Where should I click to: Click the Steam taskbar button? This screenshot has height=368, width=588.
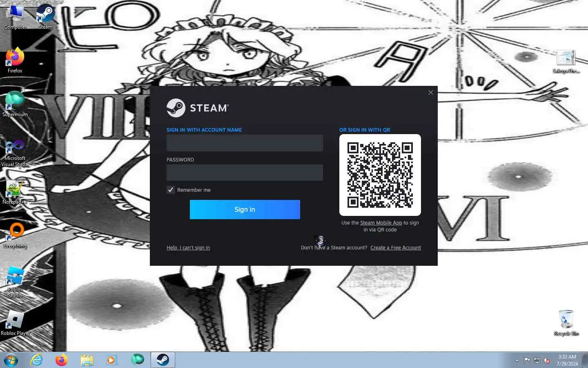(163, 360)
